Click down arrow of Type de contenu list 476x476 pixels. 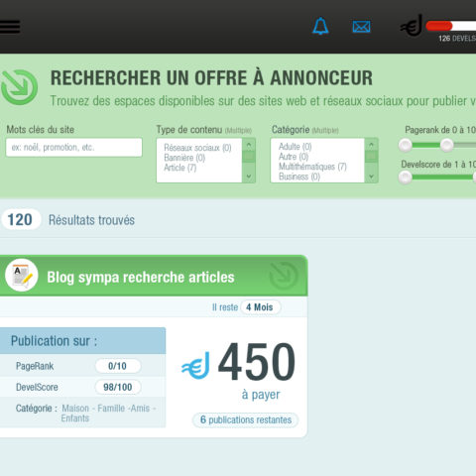point(249,177)
